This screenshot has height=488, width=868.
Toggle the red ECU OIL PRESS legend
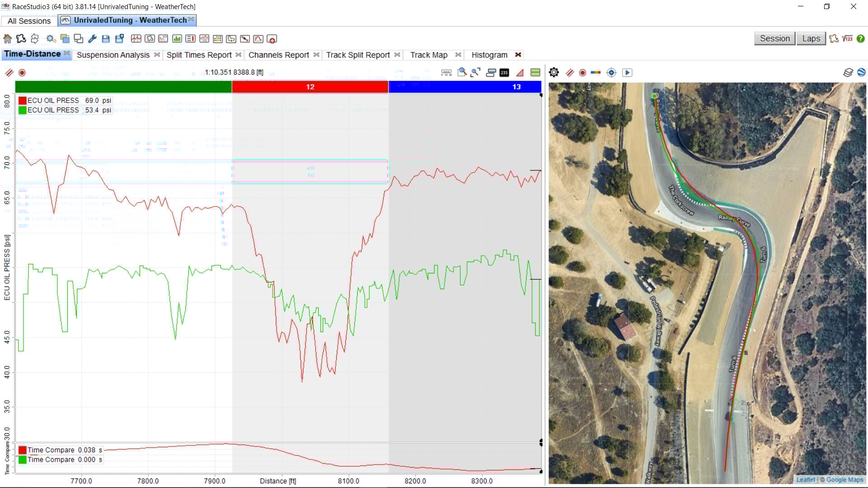(x=22, y=100)
